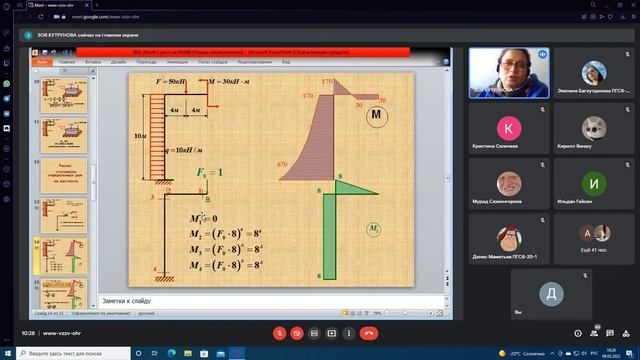Reload the page in the browser
The width and height of the screenshot is (640, 360).
click(x=41, y=17)
